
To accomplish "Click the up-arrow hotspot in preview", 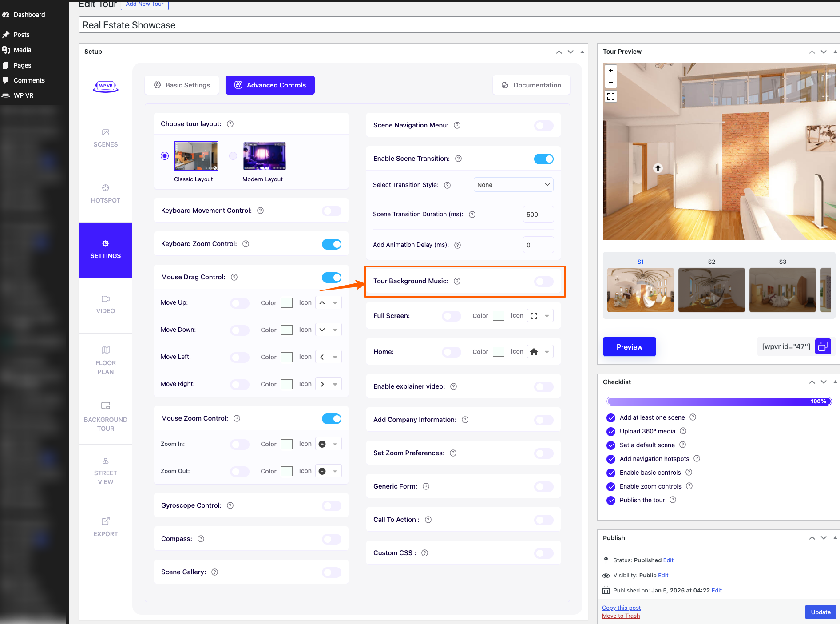I will pos(658,168).
